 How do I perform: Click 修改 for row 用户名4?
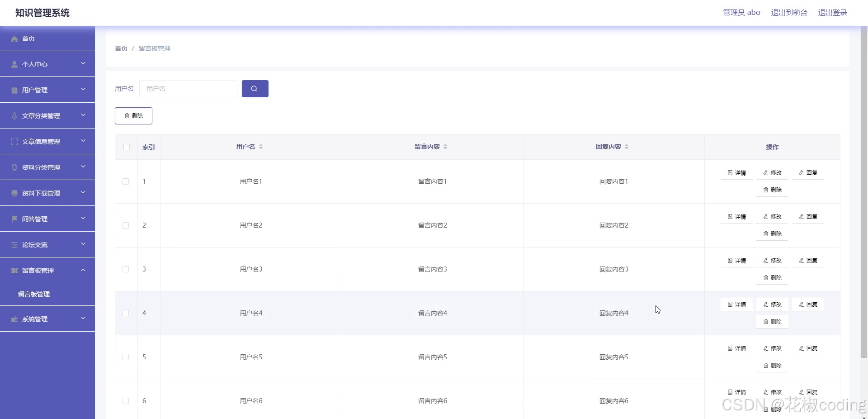click(772, 305)
